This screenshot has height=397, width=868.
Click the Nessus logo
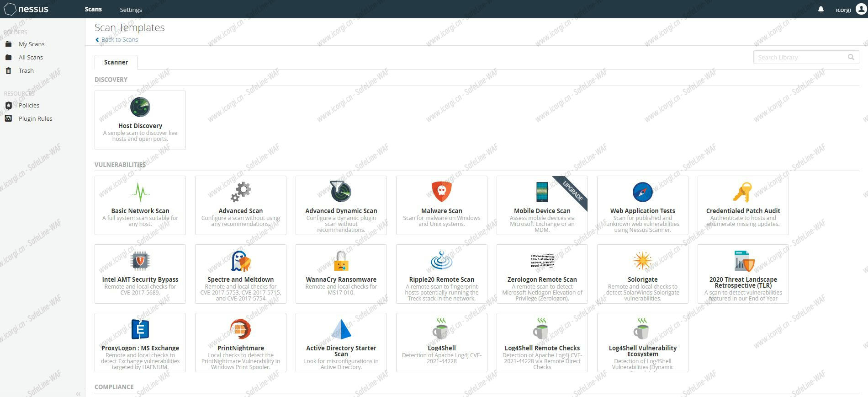pos(26,9)
